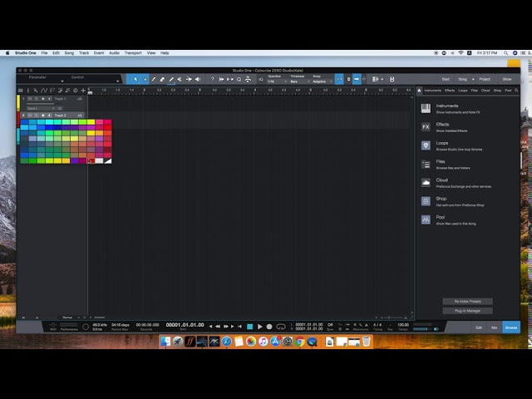Open the File menu
This screenshot has width=532, height=399.
pyautogui.click(x=44, y=53)
